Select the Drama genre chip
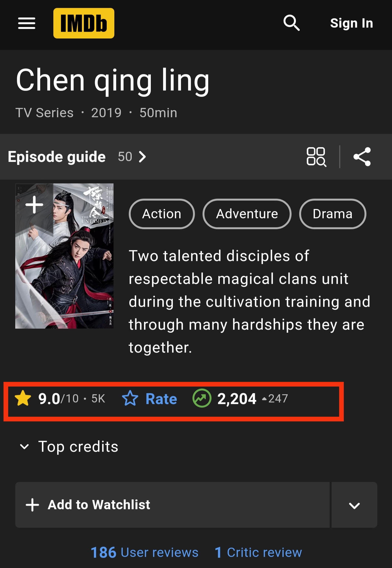 point(333,214)
